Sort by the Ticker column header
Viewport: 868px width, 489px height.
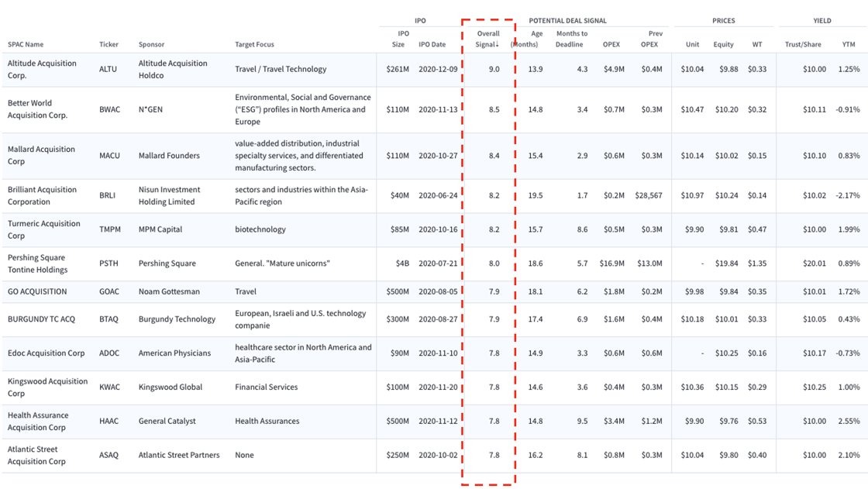(x=108, y=44)
